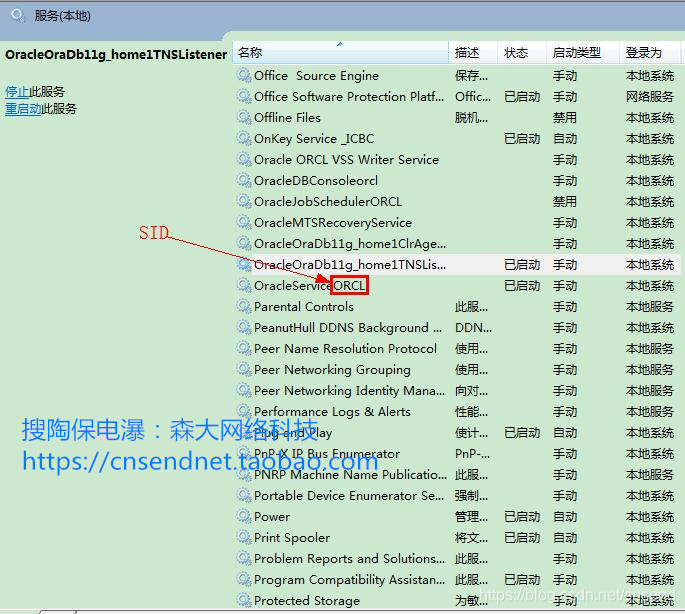
Task: Click the 禁用 startup type of Offline Files
Action: click(x=564, y=117)
